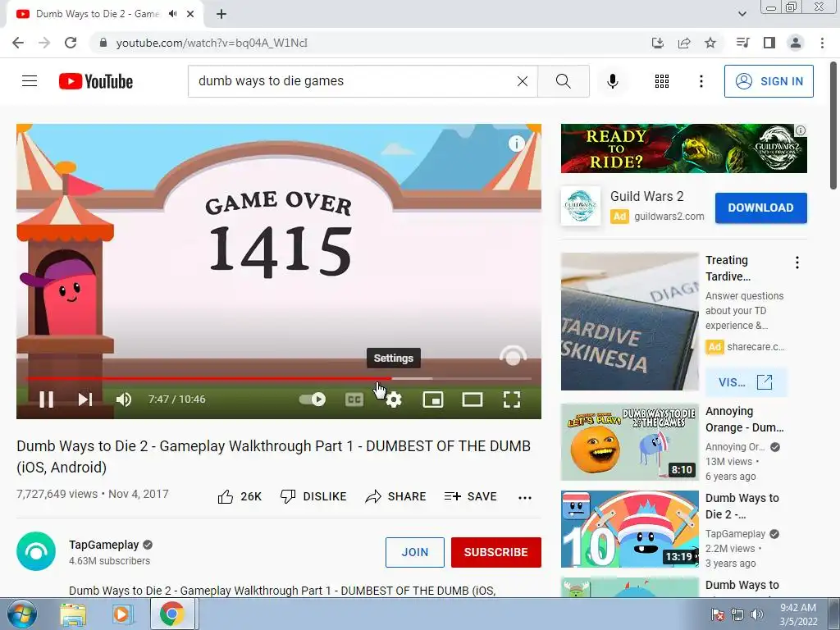Open options menu for Treating Tardive ad
This screenshot has width=840, height=630.
click(797, 262)
